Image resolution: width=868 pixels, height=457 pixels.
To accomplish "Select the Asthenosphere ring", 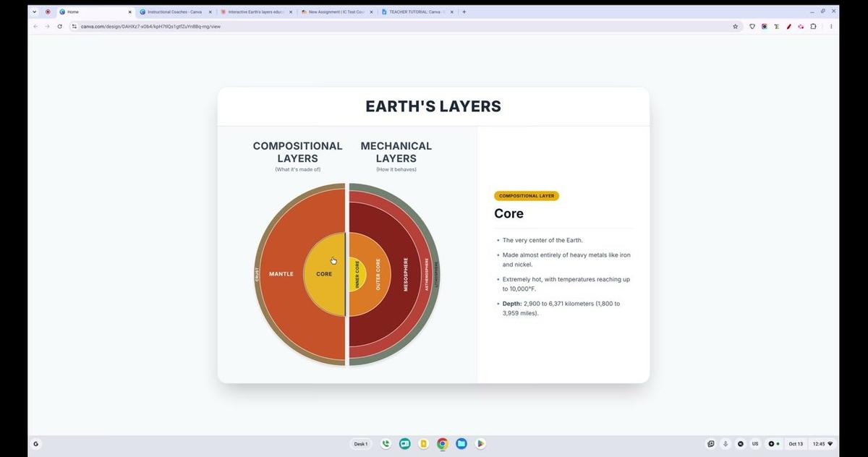I will point(427,275).
